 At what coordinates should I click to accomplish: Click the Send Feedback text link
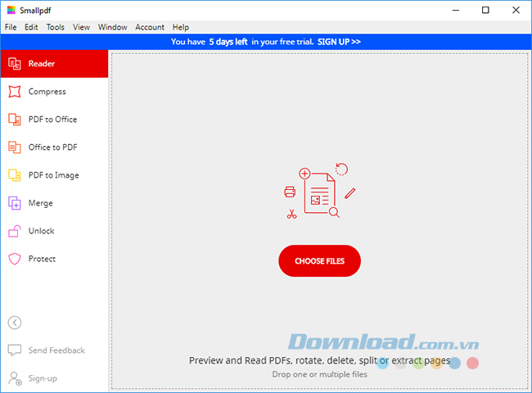coord(56,350)
